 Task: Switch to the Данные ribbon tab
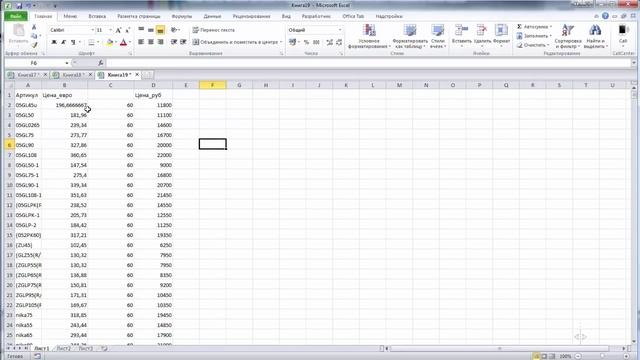(212, 16)
